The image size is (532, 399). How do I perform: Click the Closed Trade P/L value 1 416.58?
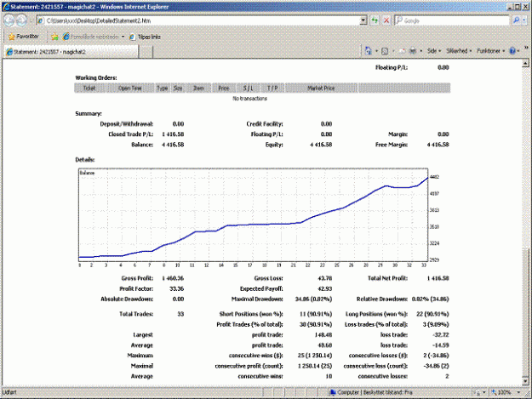[173, 134]
